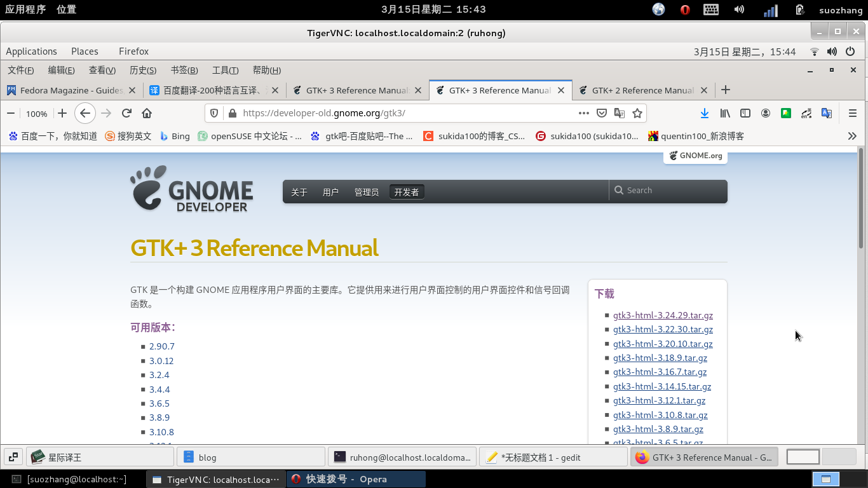Download gtk3-html-3.24.29.tar.gz
Viewport: 868px width, 488px height.
663,315
